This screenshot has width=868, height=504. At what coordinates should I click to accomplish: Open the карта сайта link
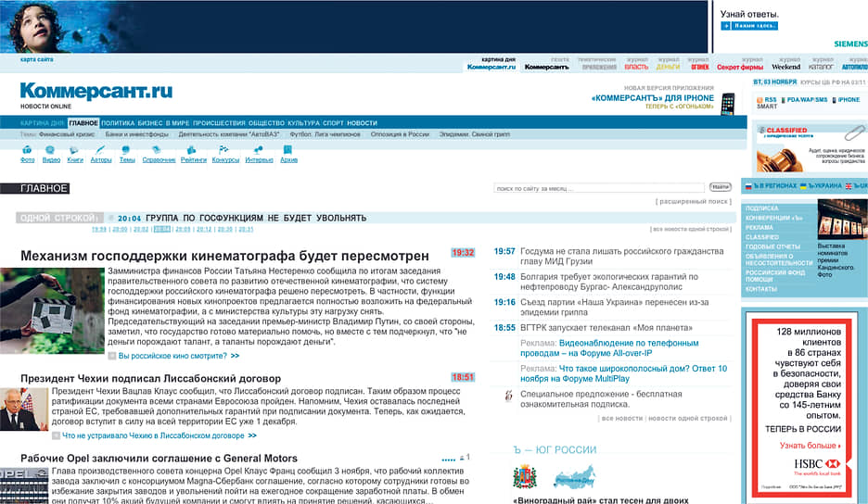click(x=36, y=59)
